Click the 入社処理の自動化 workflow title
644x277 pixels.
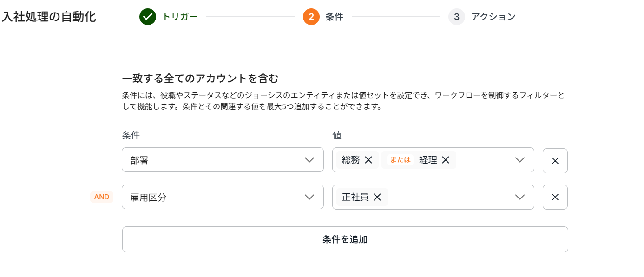click(x=49, y=17)
